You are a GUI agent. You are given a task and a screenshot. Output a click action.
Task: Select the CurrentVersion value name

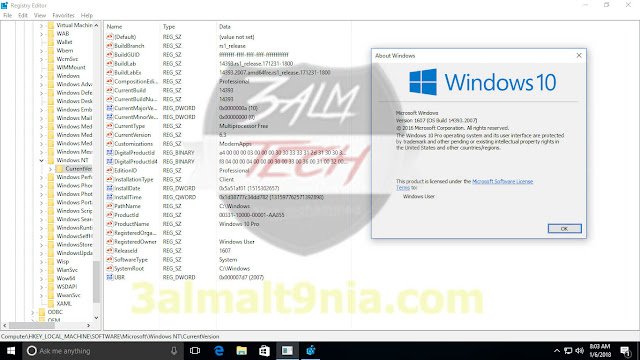133,135
